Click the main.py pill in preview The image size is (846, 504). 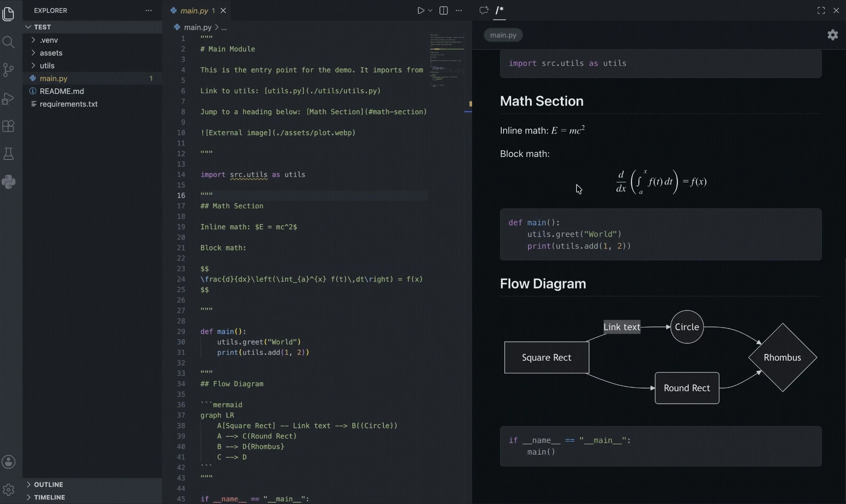click(x=503, y=35)
